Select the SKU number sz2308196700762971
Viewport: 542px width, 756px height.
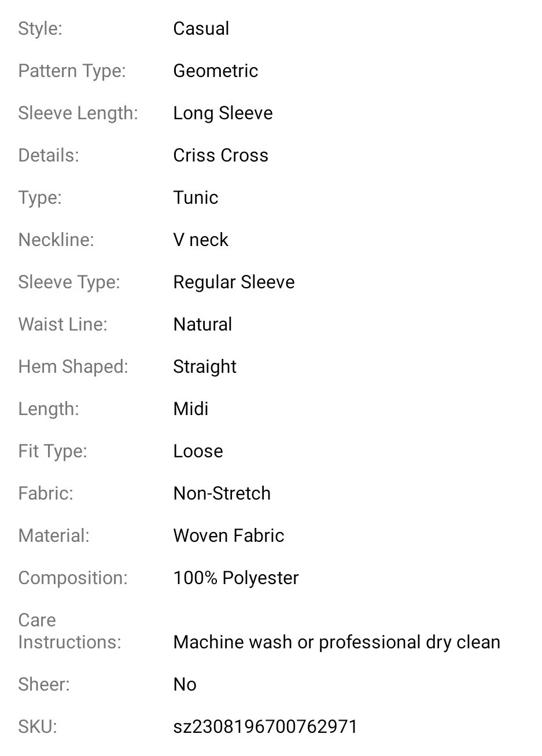pos(266,726)
